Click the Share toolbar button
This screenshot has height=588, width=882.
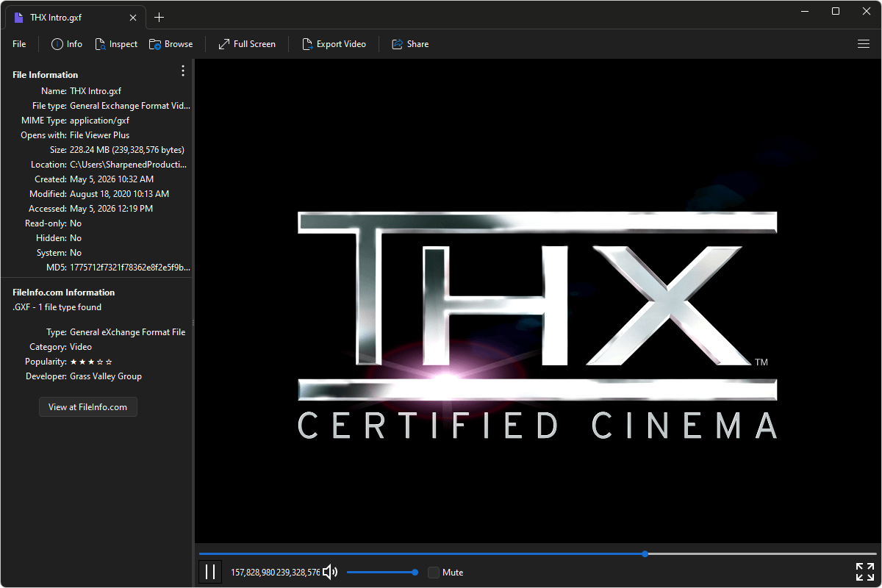410,44
